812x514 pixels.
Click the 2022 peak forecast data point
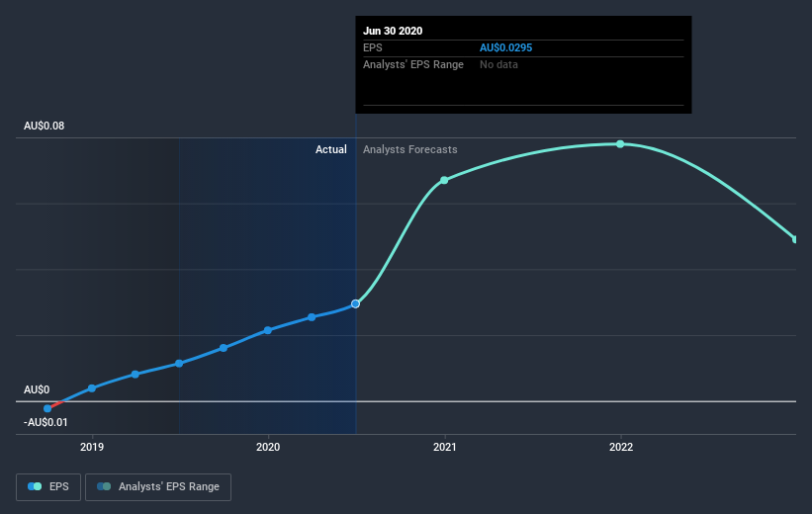(x=620, y=144)
